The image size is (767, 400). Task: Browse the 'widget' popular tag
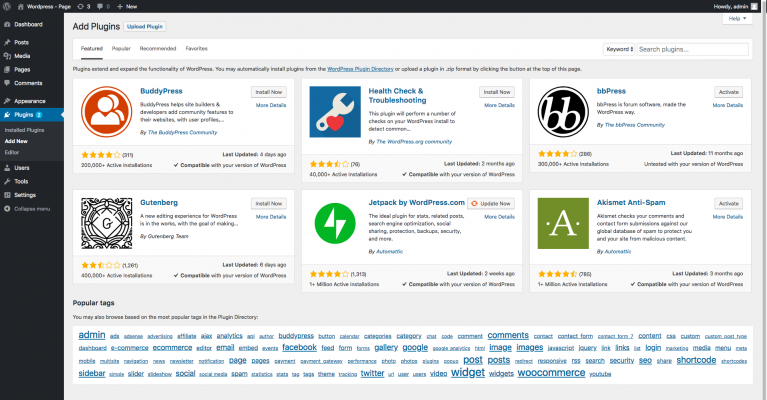pos(468,373)
